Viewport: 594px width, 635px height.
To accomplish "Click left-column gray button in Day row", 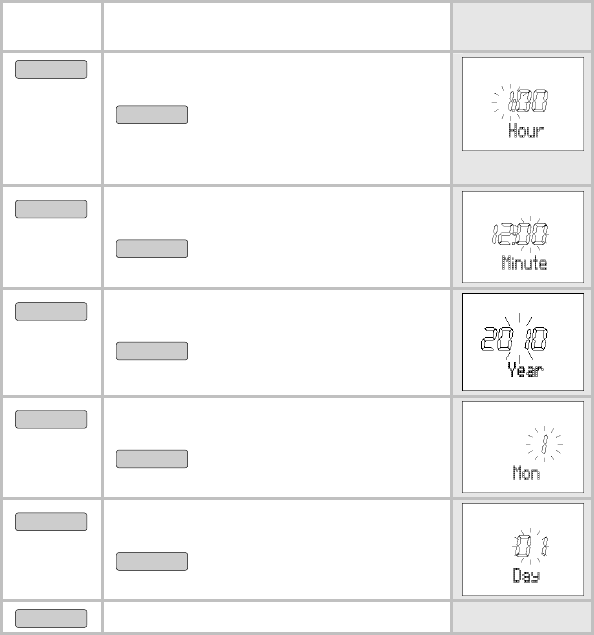I will 51,522.
